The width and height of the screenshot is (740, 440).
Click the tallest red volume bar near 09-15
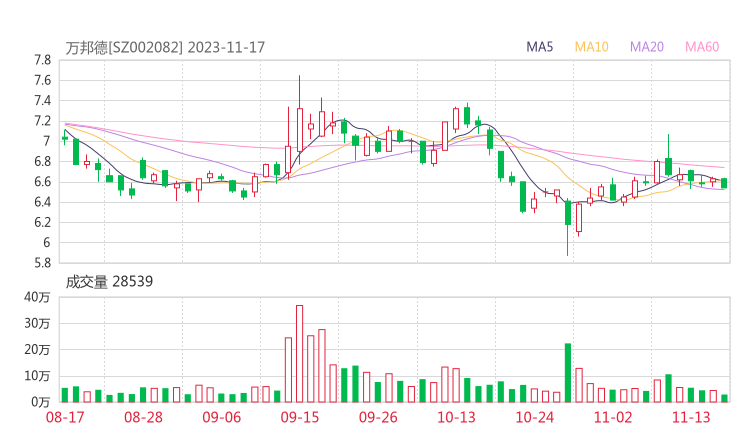pyautogui.click(x=299, y=354)
